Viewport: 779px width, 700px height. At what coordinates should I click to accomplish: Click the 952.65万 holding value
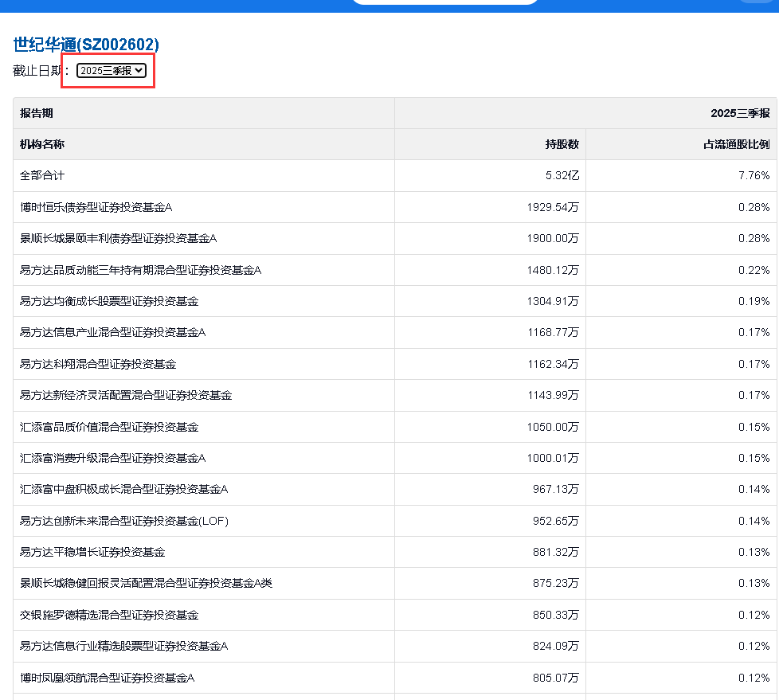click(x=556, y=521)
